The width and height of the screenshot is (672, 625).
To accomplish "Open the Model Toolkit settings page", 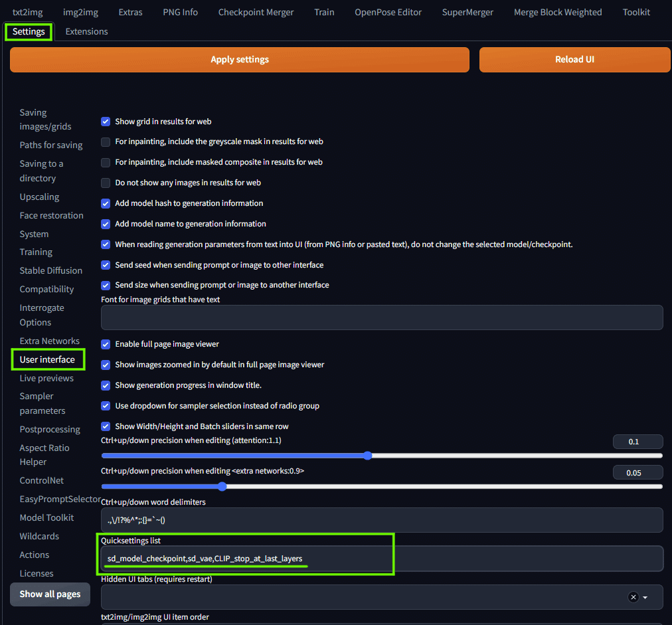I will (46, 517).
